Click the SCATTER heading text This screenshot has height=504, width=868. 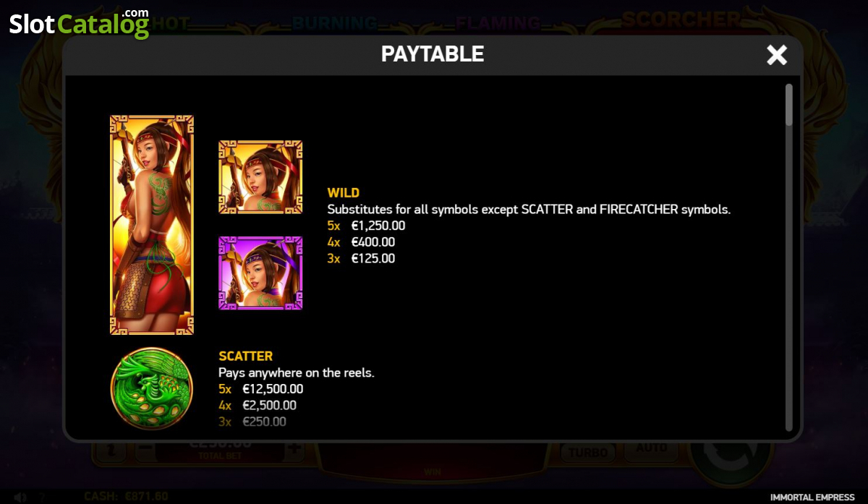tap(246, 356)
